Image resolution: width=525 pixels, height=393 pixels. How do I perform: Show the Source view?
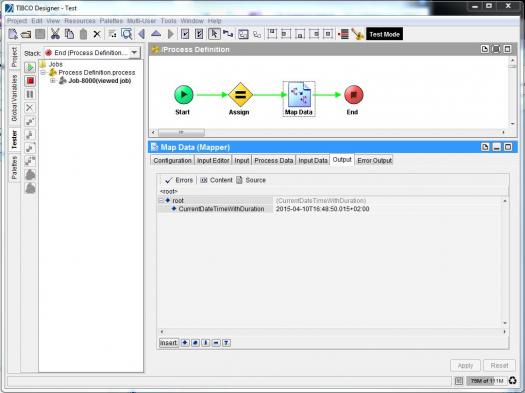pos(251,180)
